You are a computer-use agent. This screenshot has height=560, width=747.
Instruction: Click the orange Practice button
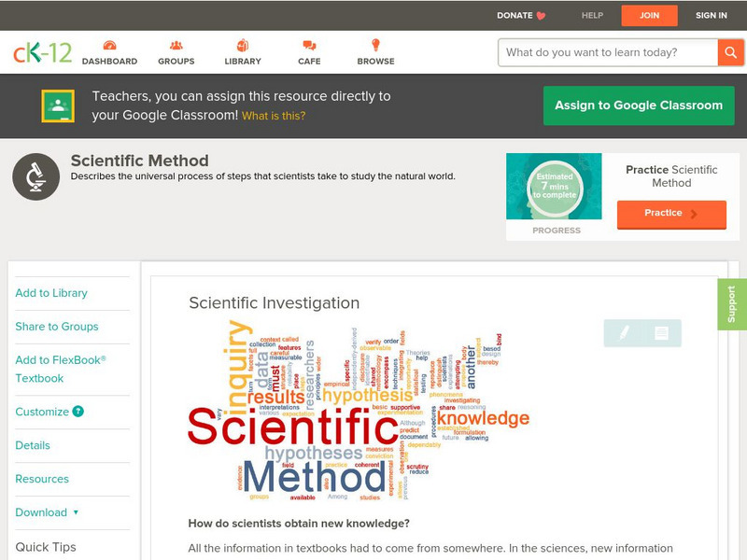[x=670, y=214]
